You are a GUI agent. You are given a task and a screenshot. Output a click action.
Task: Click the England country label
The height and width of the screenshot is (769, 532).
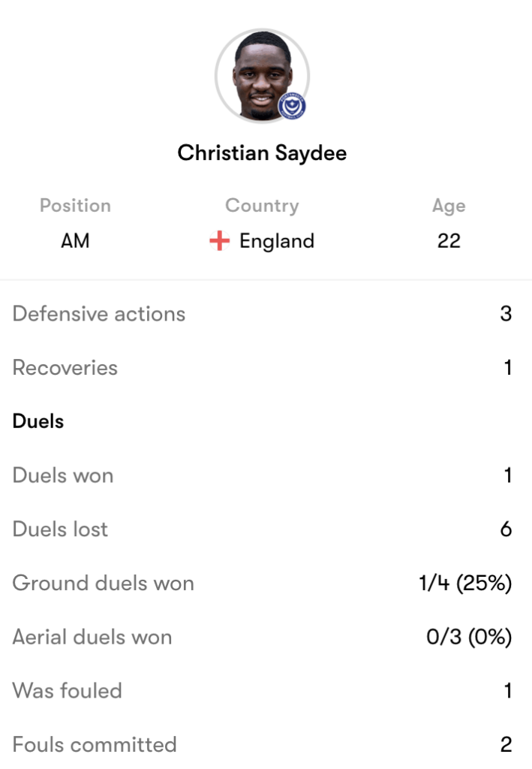coord(277,241)
